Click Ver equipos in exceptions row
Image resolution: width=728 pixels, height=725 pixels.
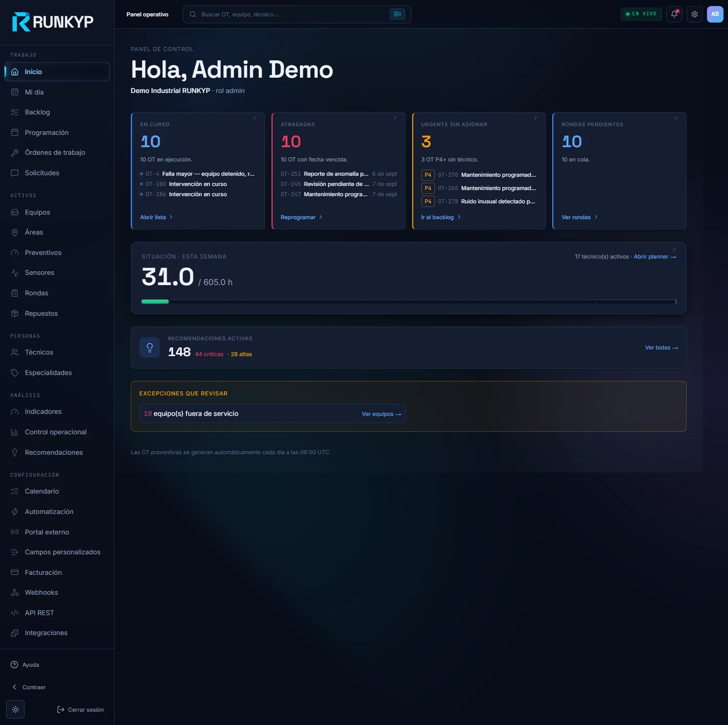[x=382, y=414]
